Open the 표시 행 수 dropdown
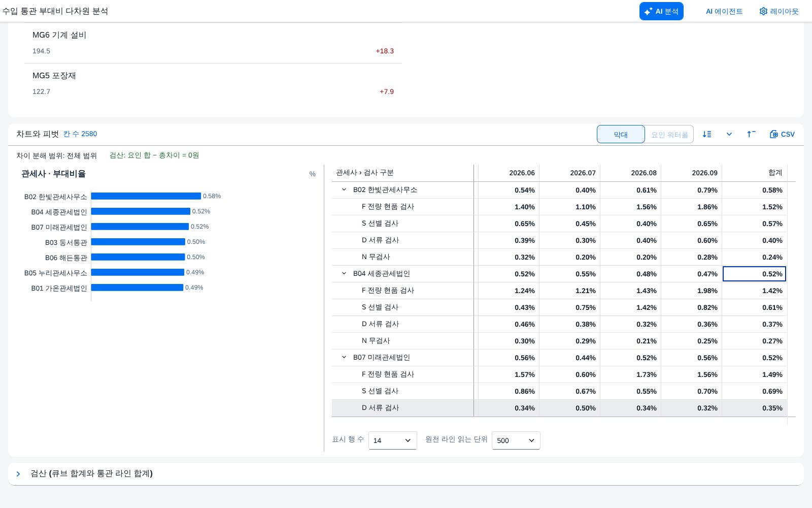Screen dimensions: 812x508 pos(393,440)
